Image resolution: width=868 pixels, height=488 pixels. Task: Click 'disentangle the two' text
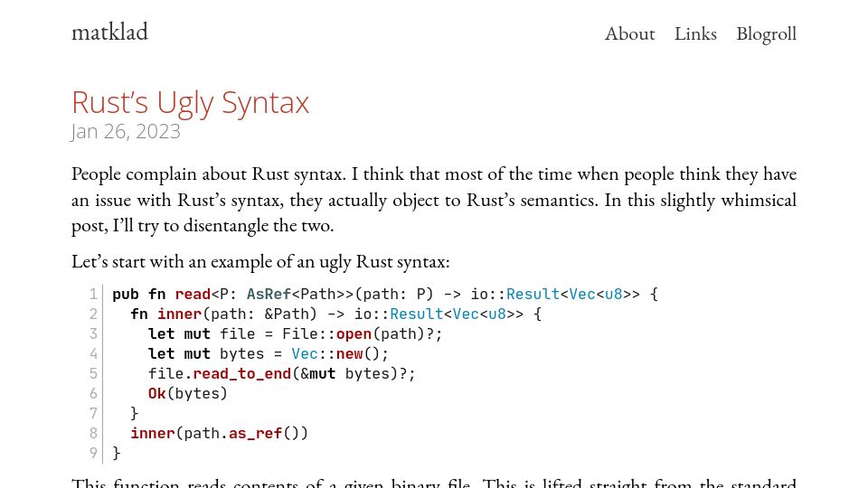coord(259,225)
